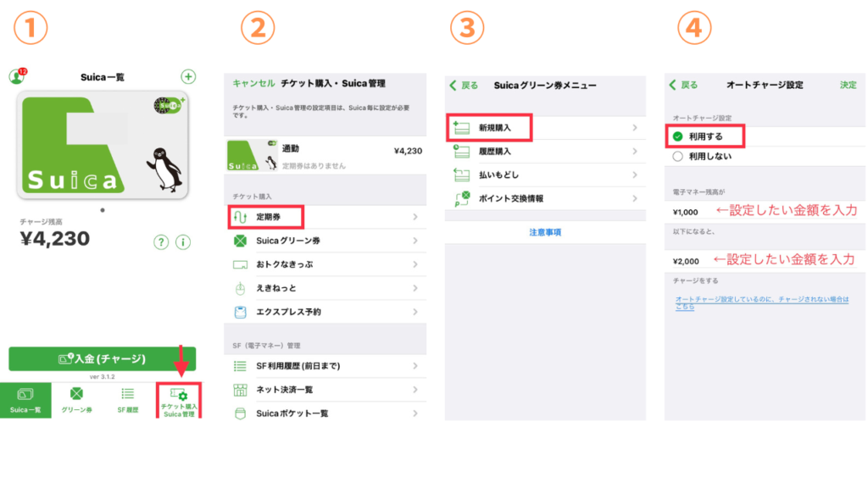Expand the 新規購入 row chevron
868x488 pixels.
pos(635,128)
